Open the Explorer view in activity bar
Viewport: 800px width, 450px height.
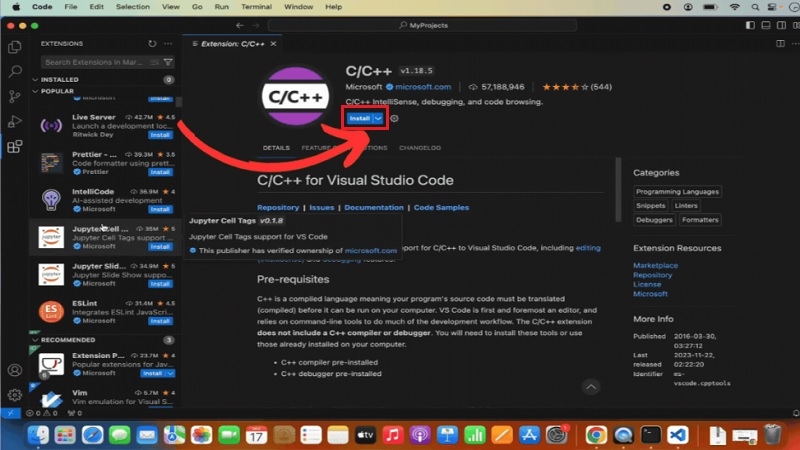point(15,47)
